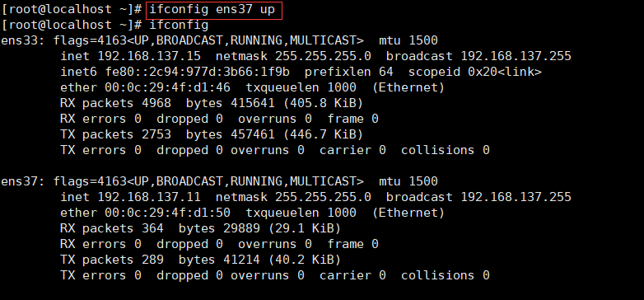Click the highlighted ifconfig ens37 up command
The image size is (644, 300).
click(x=212, y=9)
